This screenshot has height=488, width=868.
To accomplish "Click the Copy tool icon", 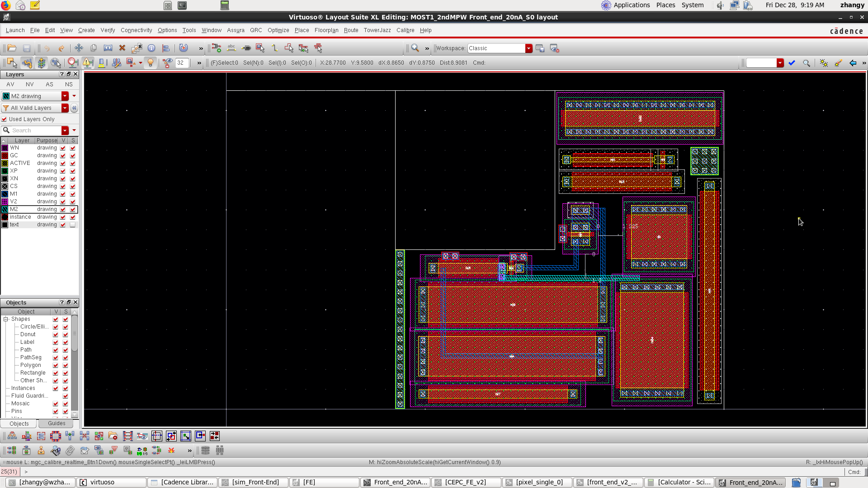I will pyautogui.click(x=94, y=48).
